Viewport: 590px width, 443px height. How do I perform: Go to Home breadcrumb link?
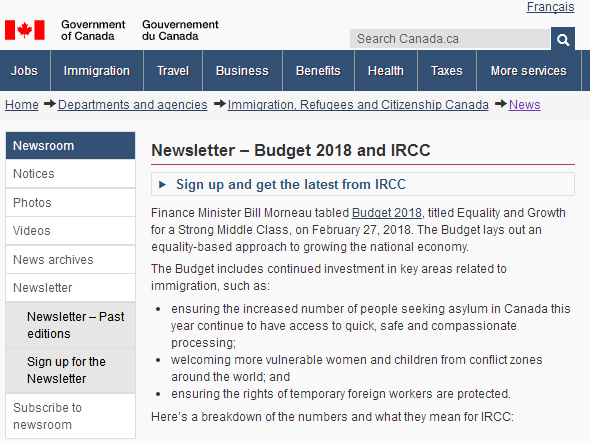[22, 105]
